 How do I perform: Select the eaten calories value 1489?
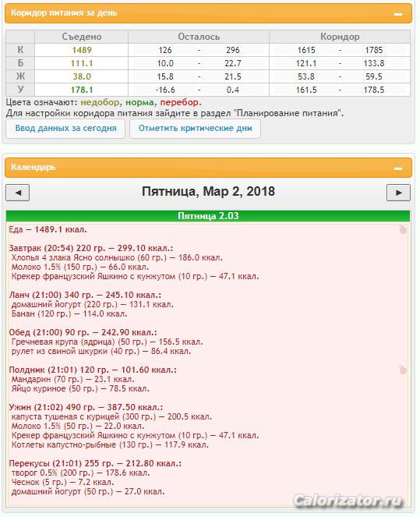click(82, 50)
